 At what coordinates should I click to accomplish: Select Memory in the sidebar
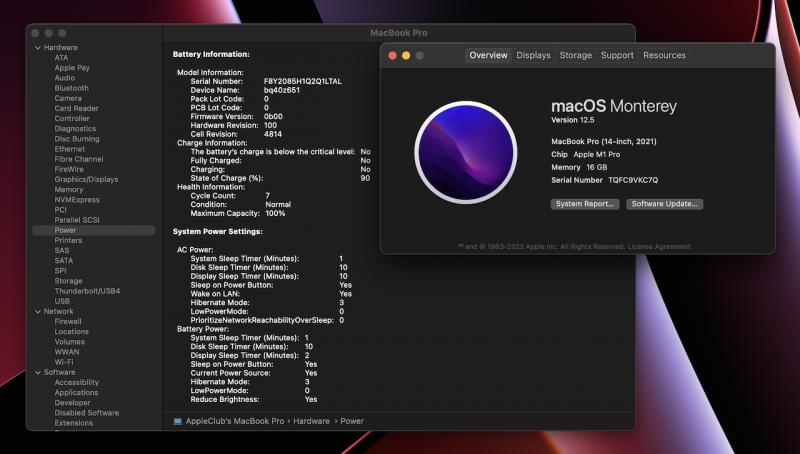pos(69,189)
